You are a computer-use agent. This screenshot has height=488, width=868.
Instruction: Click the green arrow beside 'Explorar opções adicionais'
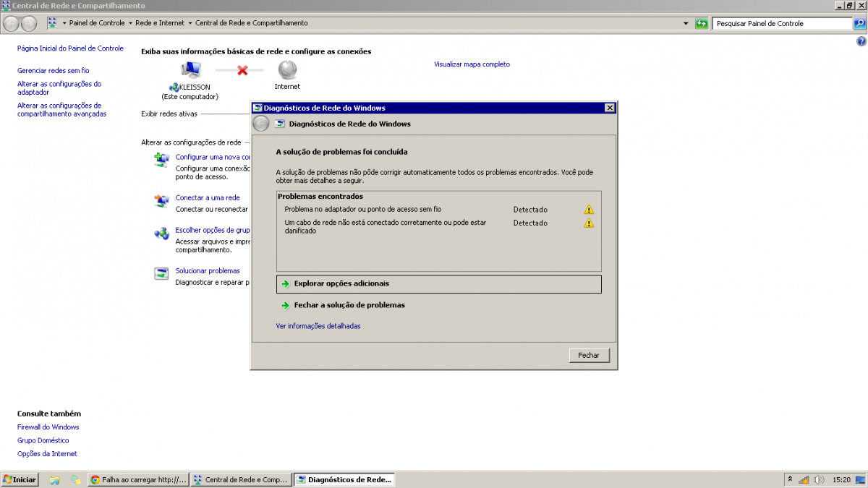(286, 284)
